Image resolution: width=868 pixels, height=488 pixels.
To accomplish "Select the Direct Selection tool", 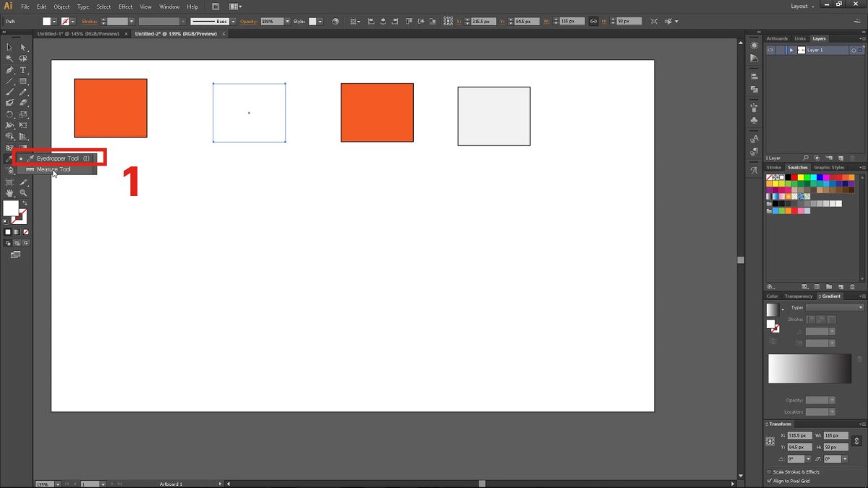I will point(23,47).
